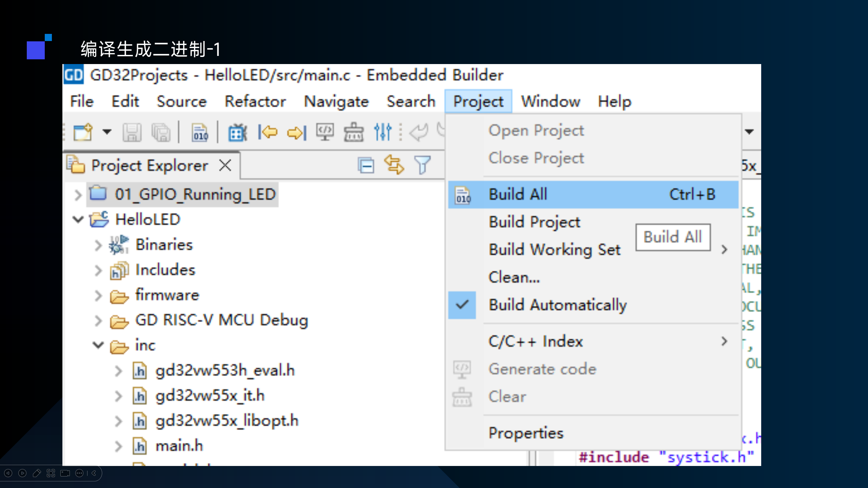
Task: Open the Edit menu
Action: click(125, 101)
